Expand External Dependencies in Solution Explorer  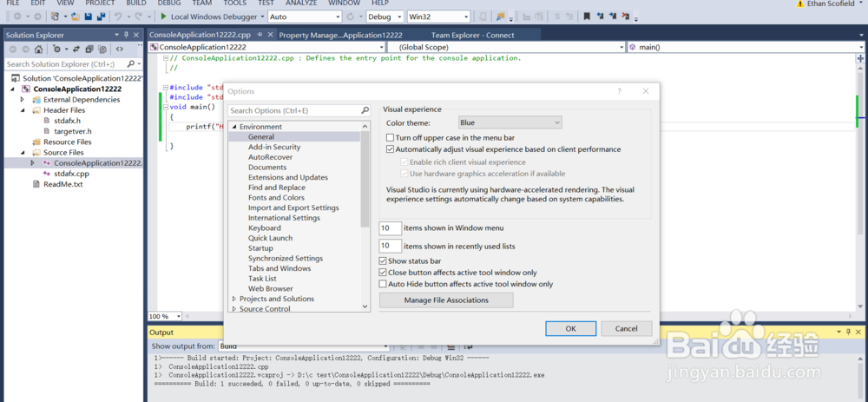click(23, 100)
